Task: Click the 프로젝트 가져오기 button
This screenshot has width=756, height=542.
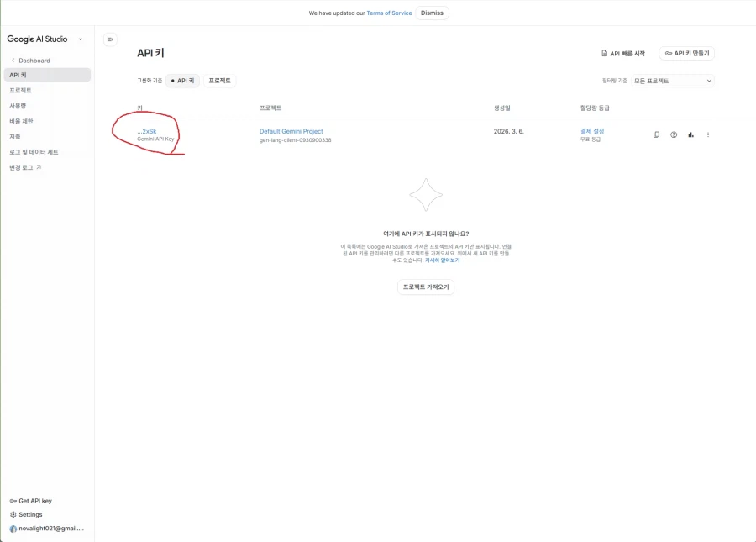Action: (x=426, y=287)
